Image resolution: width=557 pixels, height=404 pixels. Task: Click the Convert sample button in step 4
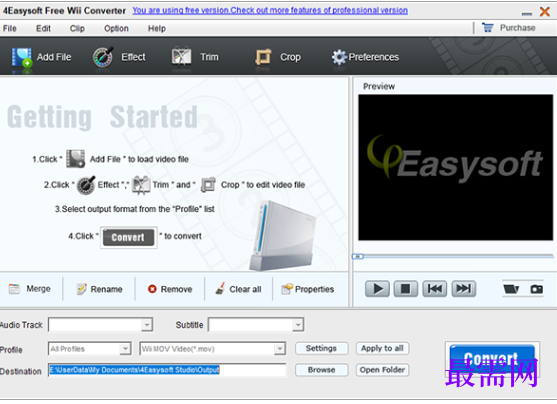[x=129, y=237]
